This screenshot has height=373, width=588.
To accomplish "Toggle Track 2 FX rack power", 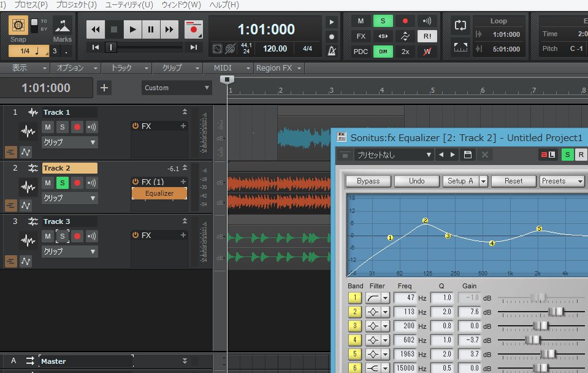I will (x=136, y=182).
